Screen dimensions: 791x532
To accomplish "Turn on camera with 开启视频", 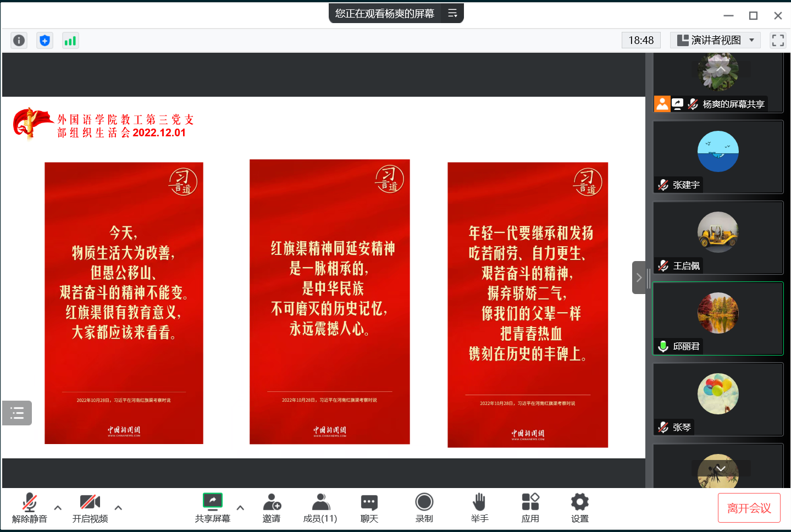I will (x=90, y=508).
